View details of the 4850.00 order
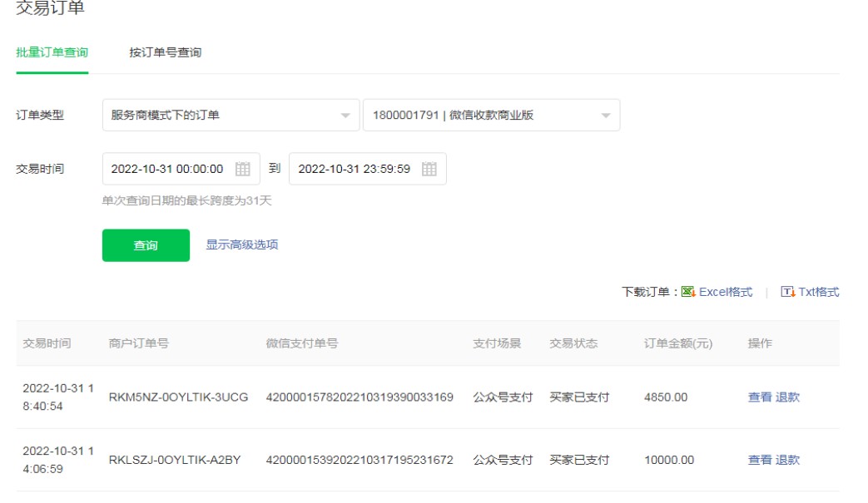 pyautogui.click(x=760, y=397)
